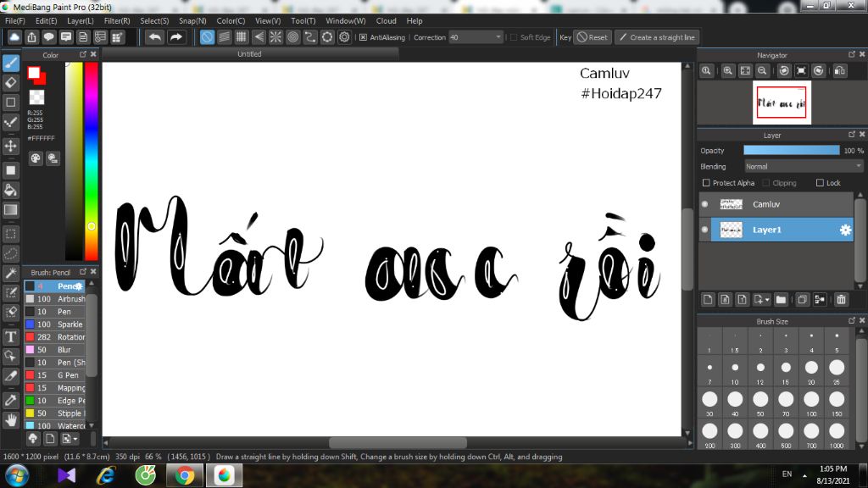Screen dimensions: 868x488
Task: Click the Navigator canvas thumbnail
Action: click(782, 103)
